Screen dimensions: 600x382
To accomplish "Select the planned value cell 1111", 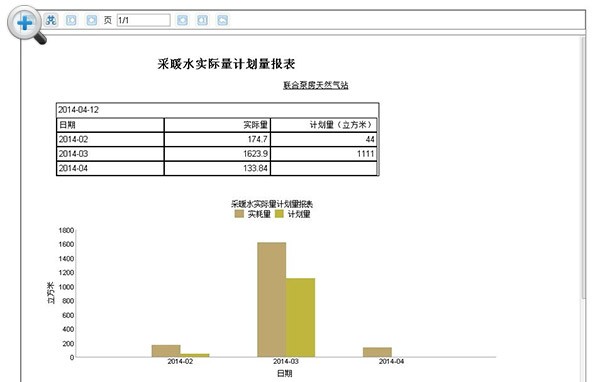I will 324,154.
